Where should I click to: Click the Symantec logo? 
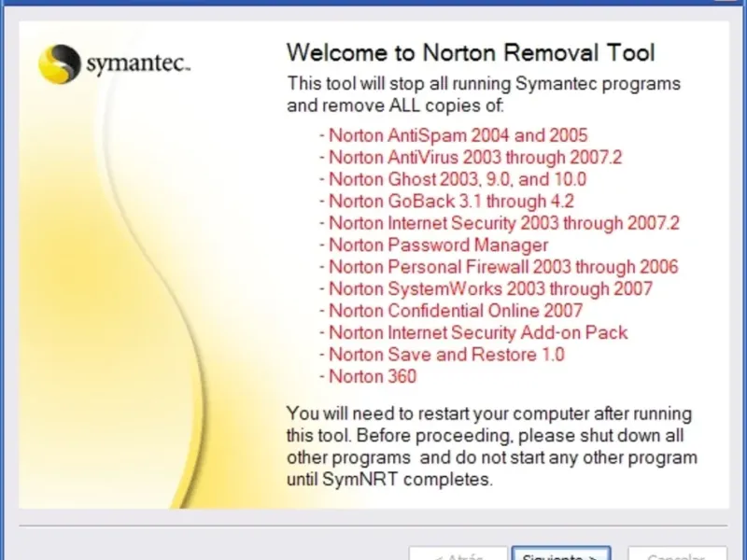click(114, 63)
